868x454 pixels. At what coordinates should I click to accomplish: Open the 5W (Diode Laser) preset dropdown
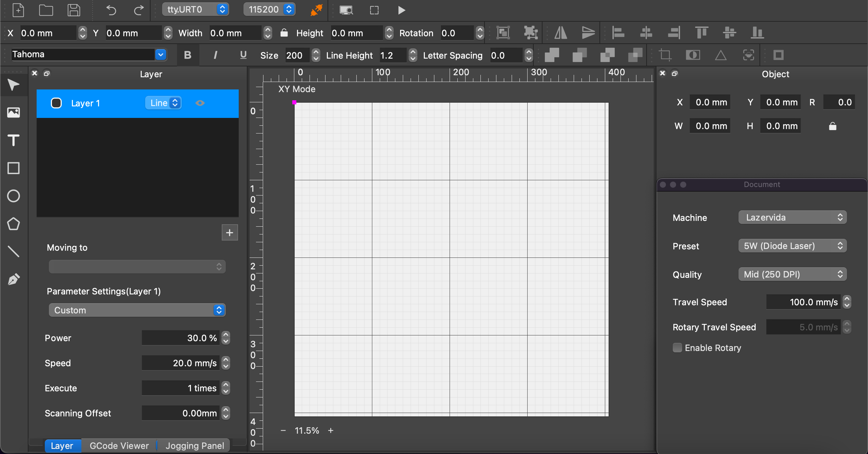coord(792,246)
